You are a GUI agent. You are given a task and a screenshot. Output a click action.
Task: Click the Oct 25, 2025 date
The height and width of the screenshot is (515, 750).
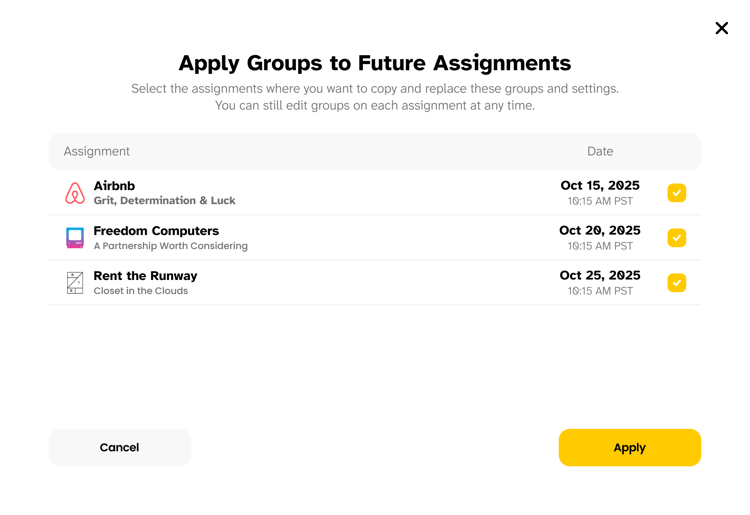(600, 276)
